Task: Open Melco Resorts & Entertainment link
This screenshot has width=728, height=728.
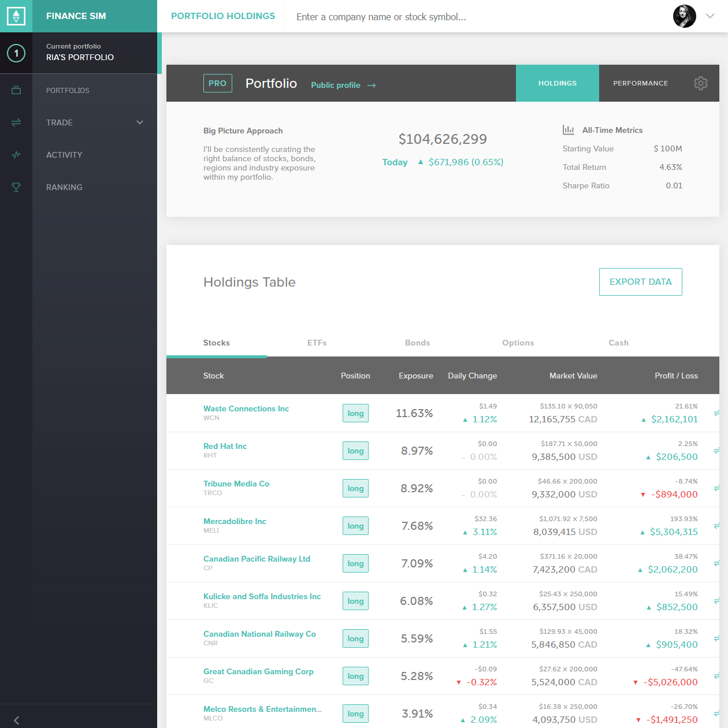Action: pyautogui.click(x=262, y=709)
